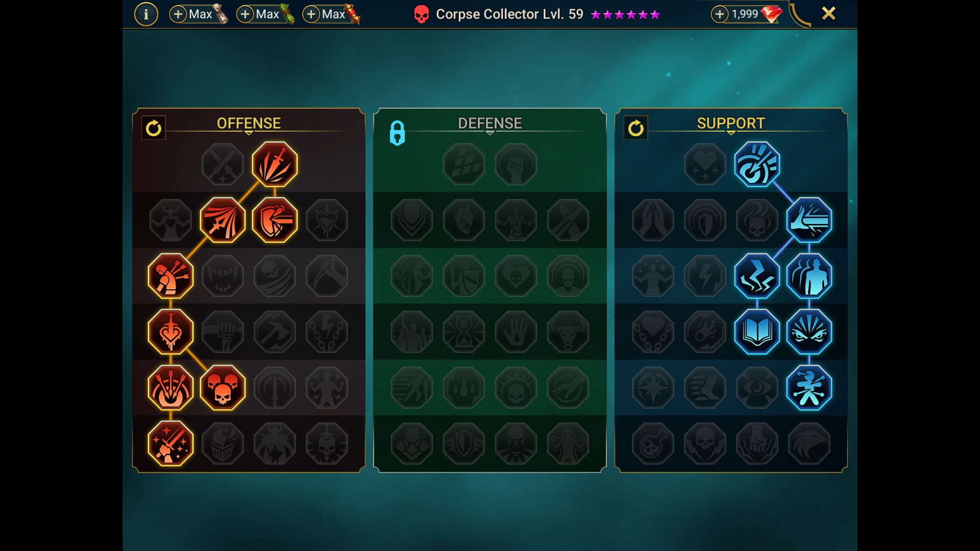Select the three red skulls mastery
This screenshot has width=980, height=551.
[223, 388]
